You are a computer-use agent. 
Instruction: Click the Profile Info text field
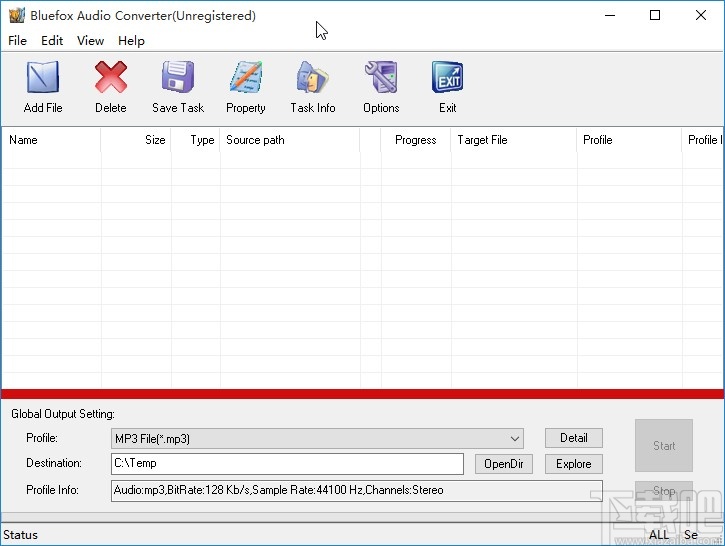356,491
